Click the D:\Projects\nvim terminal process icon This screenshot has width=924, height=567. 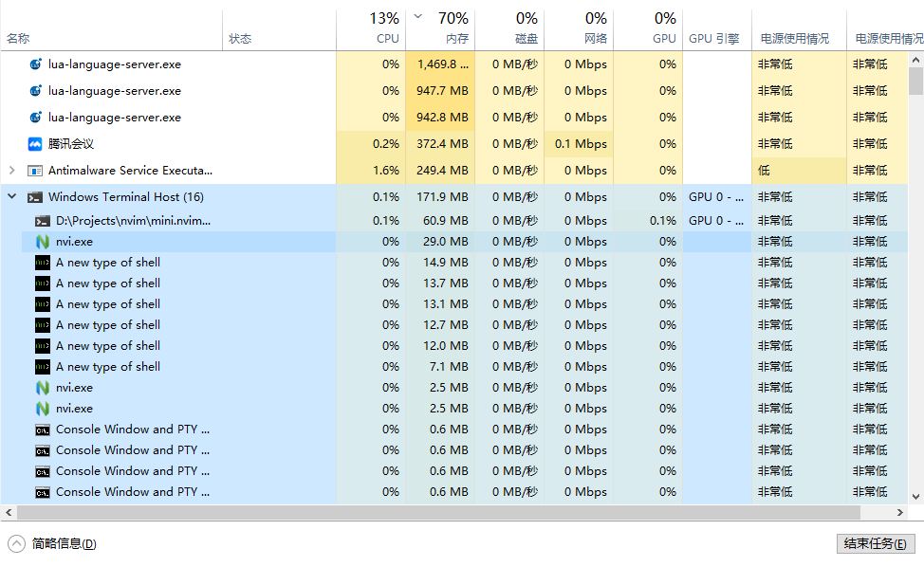[x=43, y=221]
